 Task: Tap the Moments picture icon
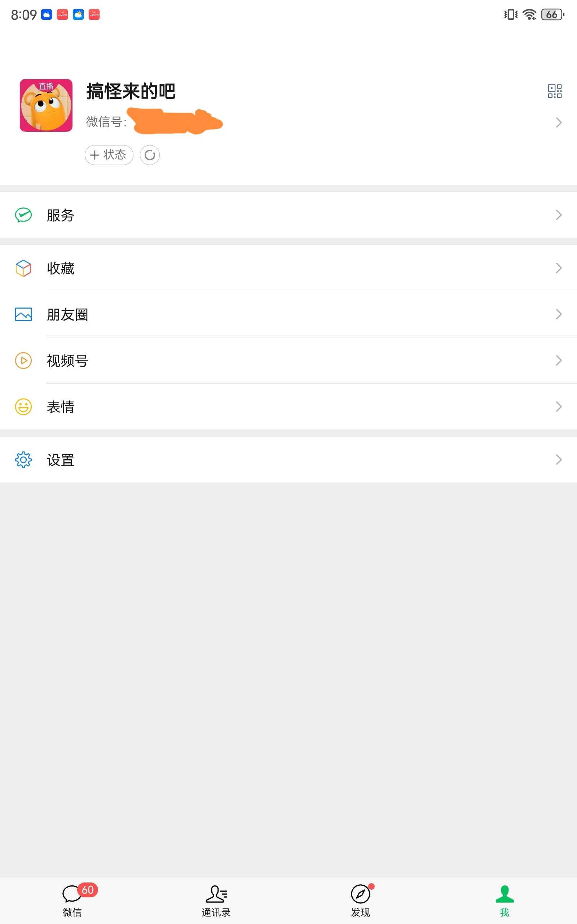(23, 314)
